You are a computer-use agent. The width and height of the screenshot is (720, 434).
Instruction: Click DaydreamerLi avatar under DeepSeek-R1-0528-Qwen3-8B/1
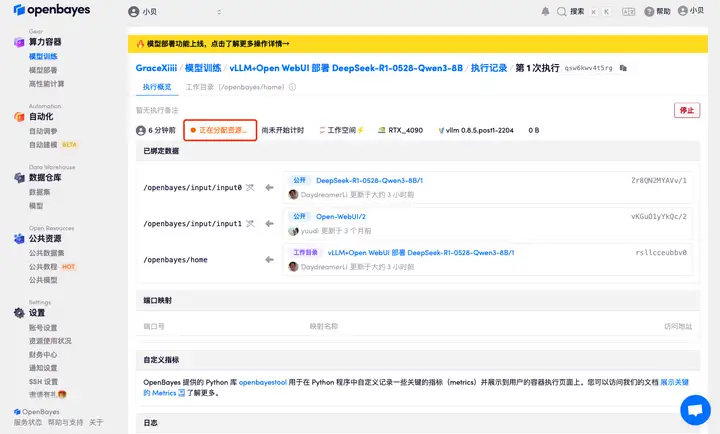coord(293,195)
